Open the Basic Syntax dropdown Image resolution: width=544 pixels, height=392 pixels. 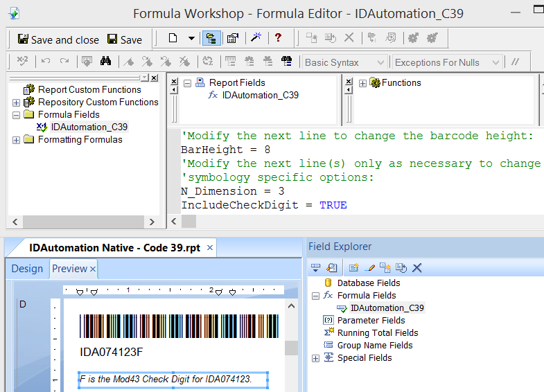pos(344,62)
